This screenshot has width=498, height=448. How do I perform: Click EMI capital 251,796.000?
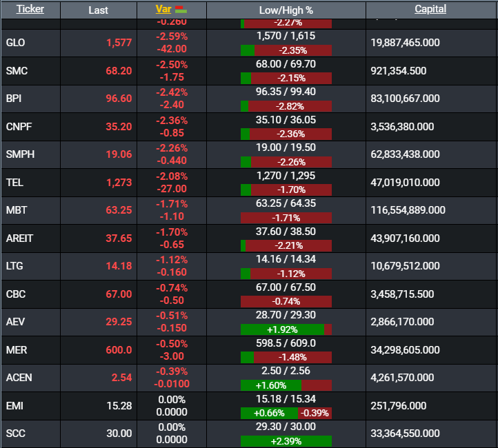(x=399, y=406)
